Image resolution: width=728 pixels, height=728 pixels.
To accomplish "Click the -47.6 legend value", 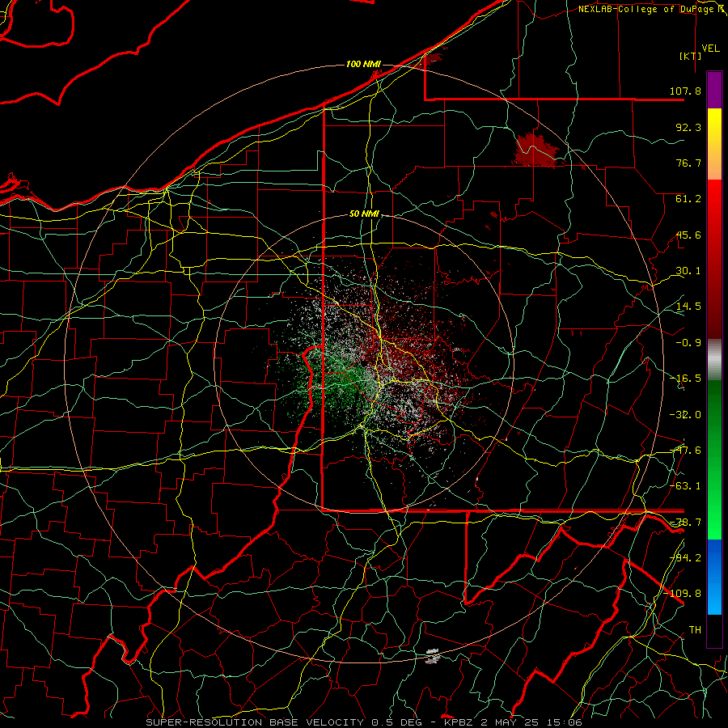I will pyautogui.click(x=685, y=451).
